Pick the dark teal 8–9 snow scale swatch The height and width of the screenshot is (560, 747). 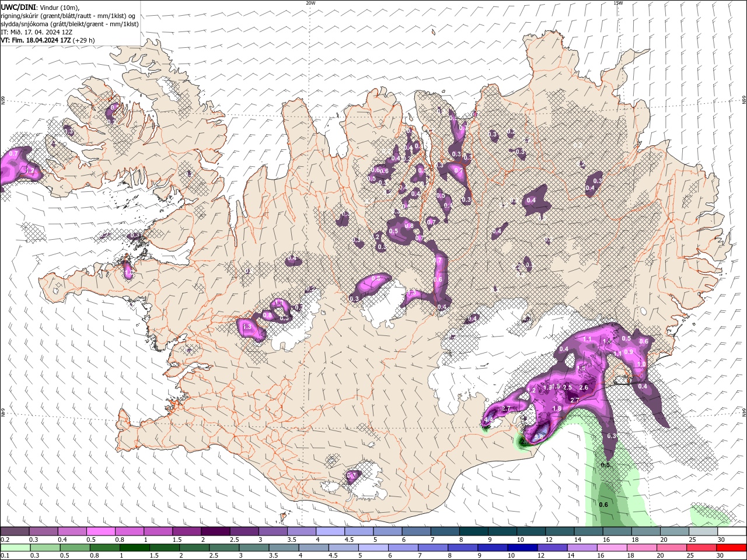coord(474,531)
